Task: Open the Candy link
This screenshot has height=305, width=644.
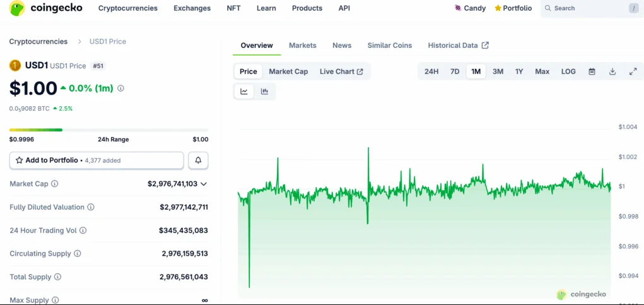Action: tap(471, 8)
